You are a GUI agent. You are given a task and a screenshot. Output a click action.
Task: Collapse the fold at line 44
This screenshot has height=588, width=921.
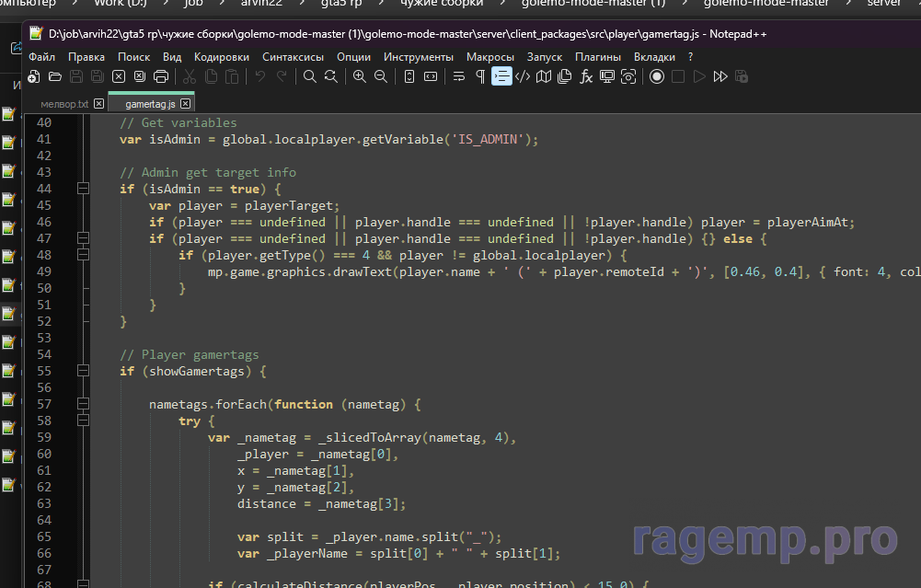(x=84, y=189)
